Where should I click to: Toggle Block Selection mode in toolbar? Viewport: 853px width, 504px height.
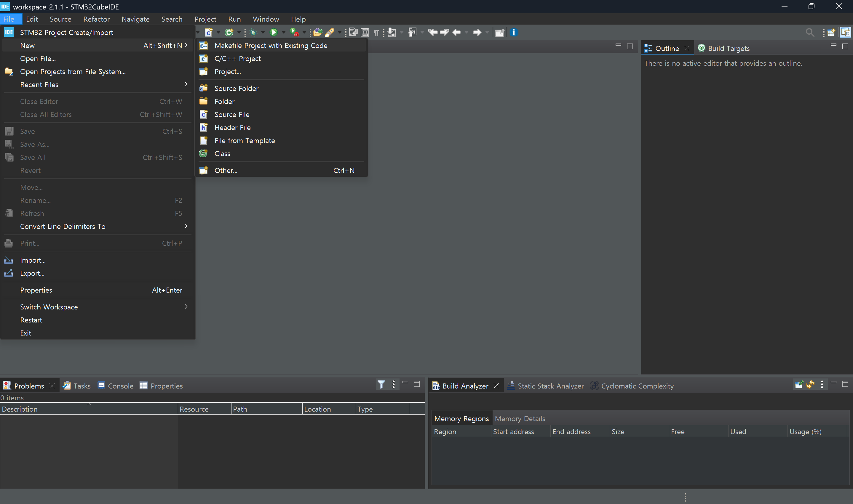click(x=365, y=32)
